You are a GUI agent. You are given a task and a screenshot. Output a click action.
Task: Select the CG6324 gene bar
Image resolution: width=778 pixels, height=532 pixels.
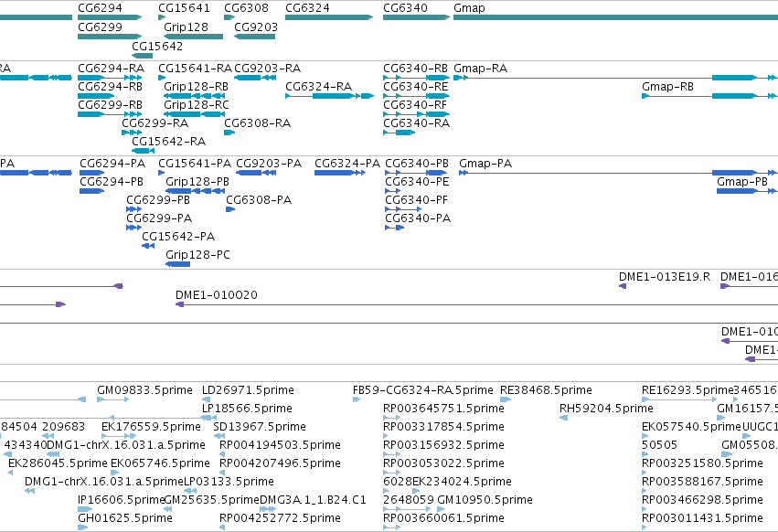tap(329, 17)
